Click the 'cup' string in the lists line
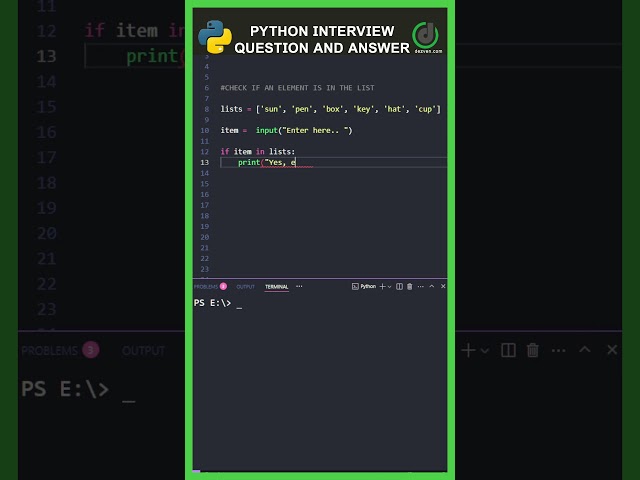 click(425, 109)
